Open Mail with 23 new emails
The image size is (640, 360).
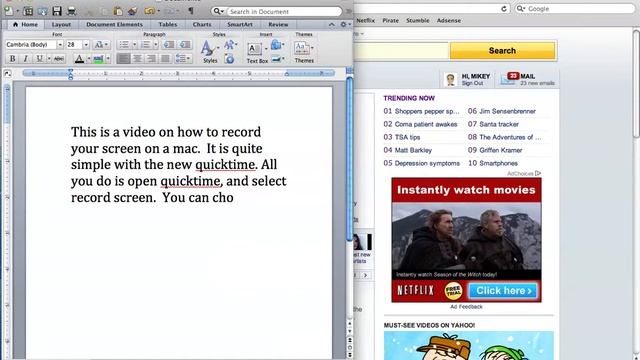tap(527, 79)
